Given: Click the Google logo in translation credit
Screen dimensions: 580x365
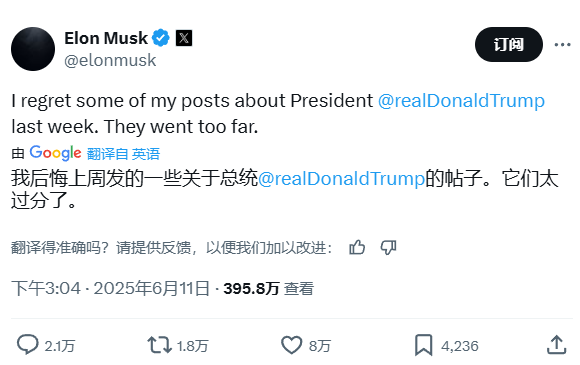Looking at the screenshot, I should pos(55,153).
